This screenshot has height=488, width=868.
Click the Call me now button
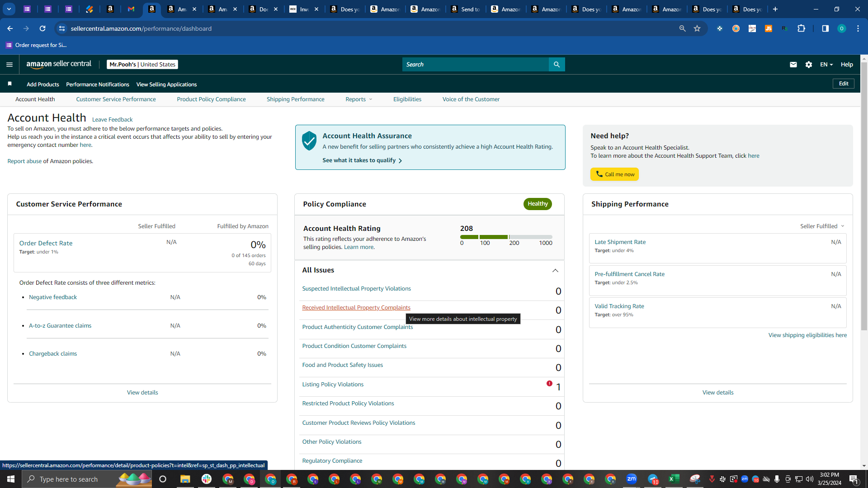(x=614, y=174)
